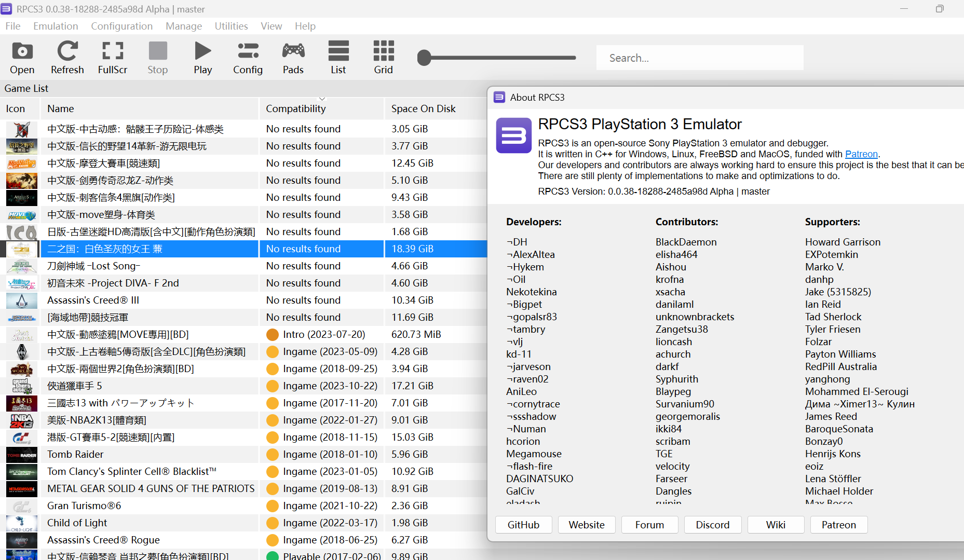Click into the Search field

[699, 58]
